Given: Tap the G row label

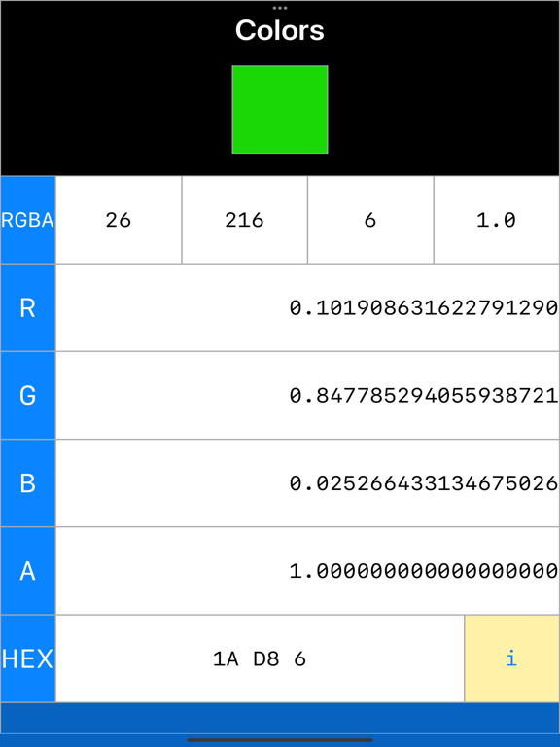Looking at the screenshot, I should point(28,396).
